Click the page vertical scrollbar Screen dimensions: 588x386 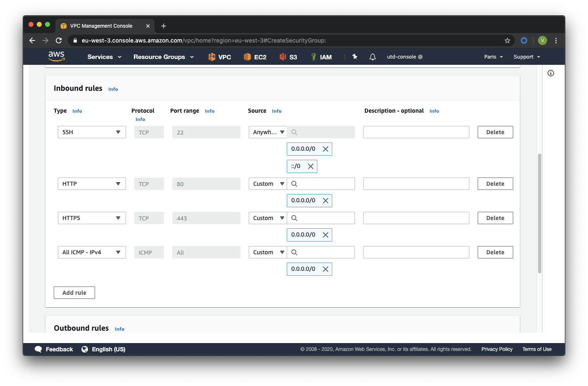540,213
